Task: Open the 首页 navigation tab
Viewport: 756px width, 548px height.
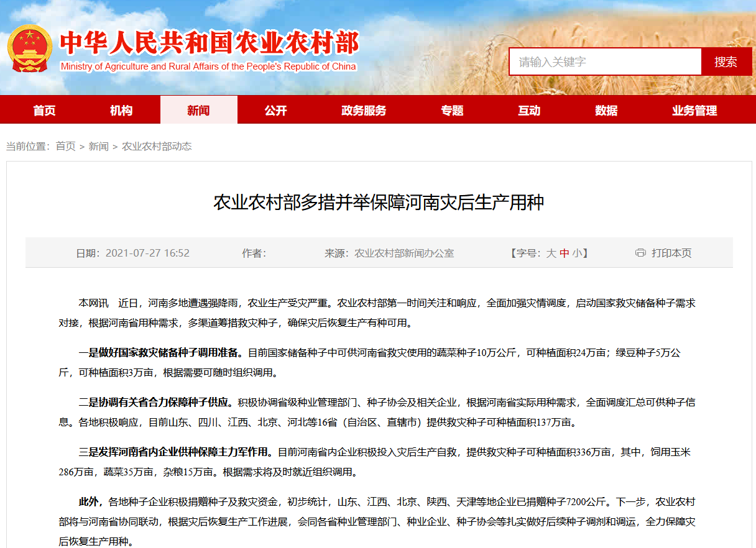Action: [45, 110]
